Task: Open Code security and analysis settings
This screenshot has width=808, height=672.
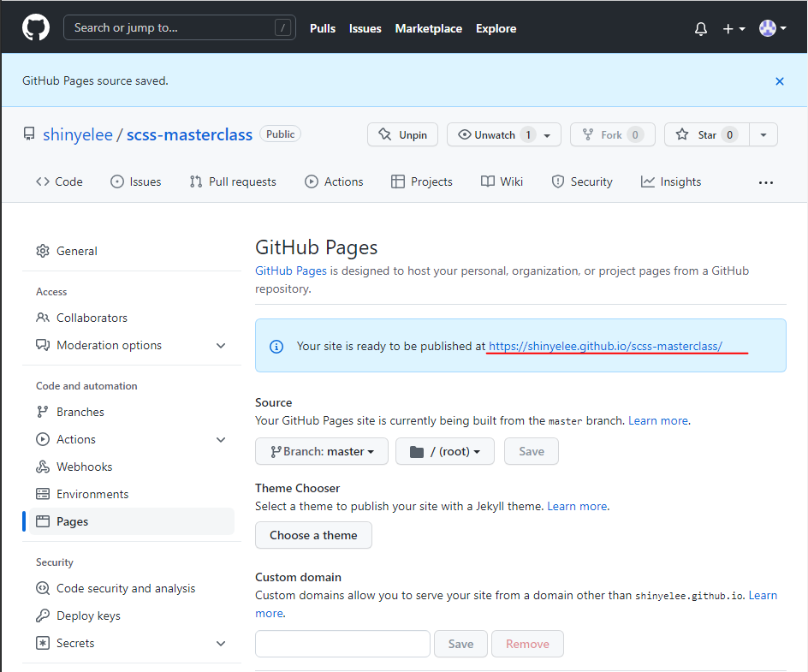Action: [132, 588]
